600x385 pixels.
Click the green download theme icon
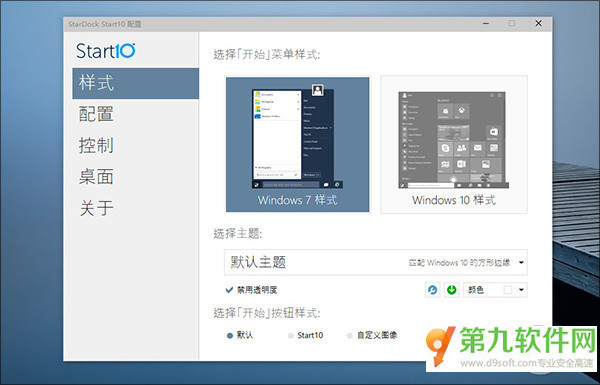452,290
